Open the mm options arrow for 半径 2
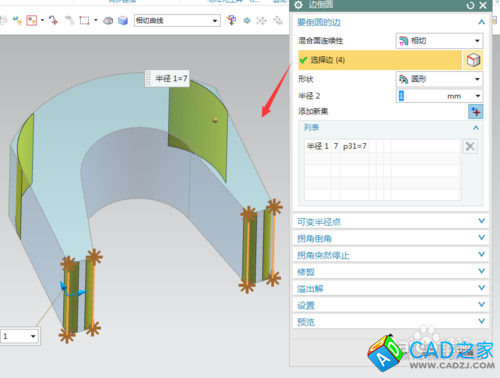This screenshot has height=378, width=500. point(478,96)
